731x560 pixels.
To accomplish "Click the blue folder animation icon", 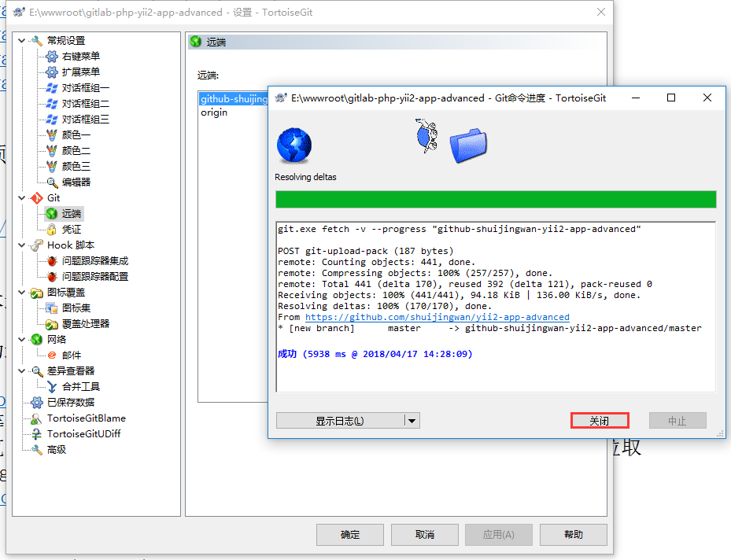I will click(468, 146).
